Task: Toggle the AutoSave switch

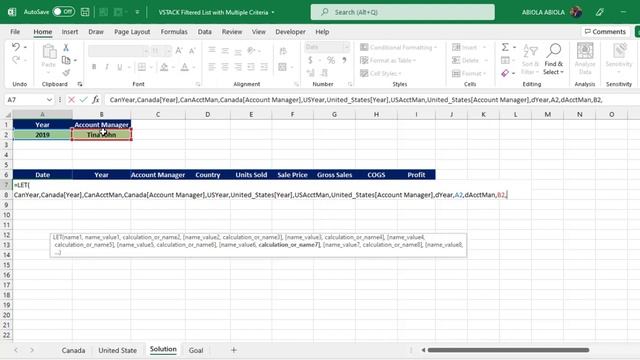Action: pyautogui.click(x=64, y=12)
